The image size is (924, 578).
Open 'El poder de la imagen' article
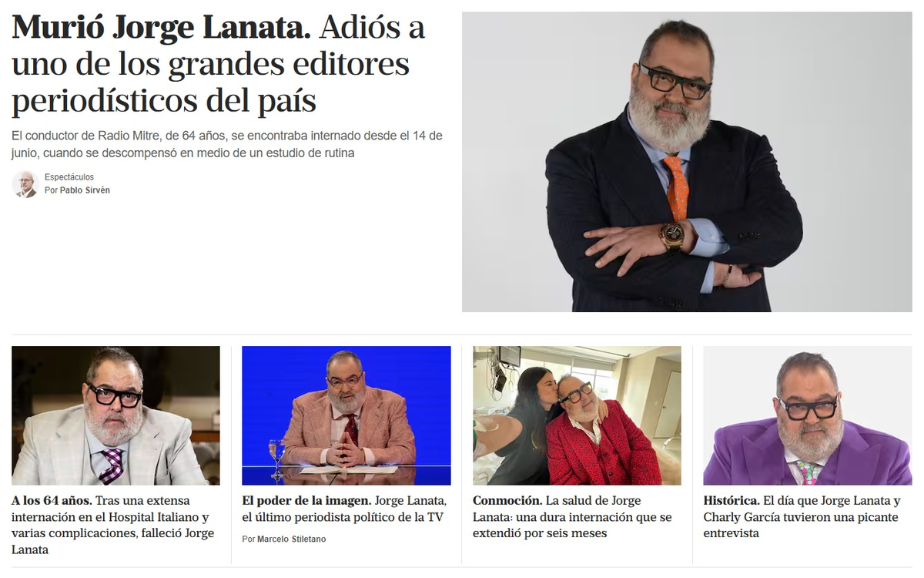[344, 509]
